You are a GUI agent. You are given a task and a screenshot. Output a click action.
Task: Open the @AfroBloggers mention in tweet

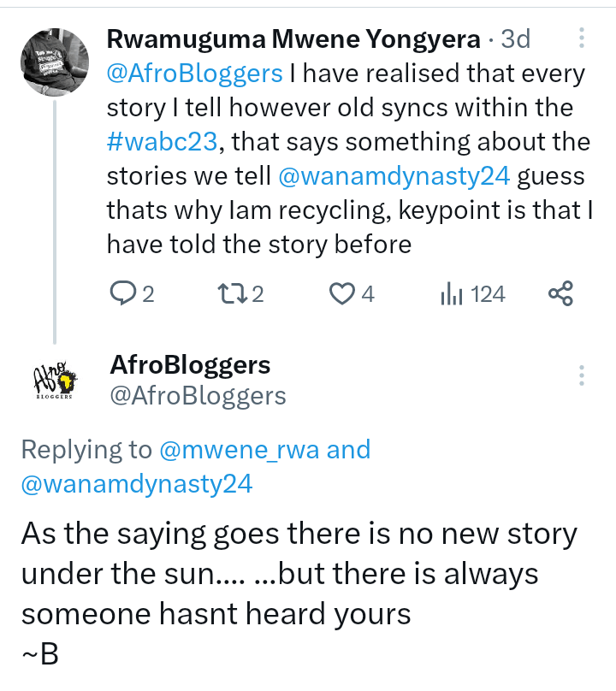(x=194, y=74)
